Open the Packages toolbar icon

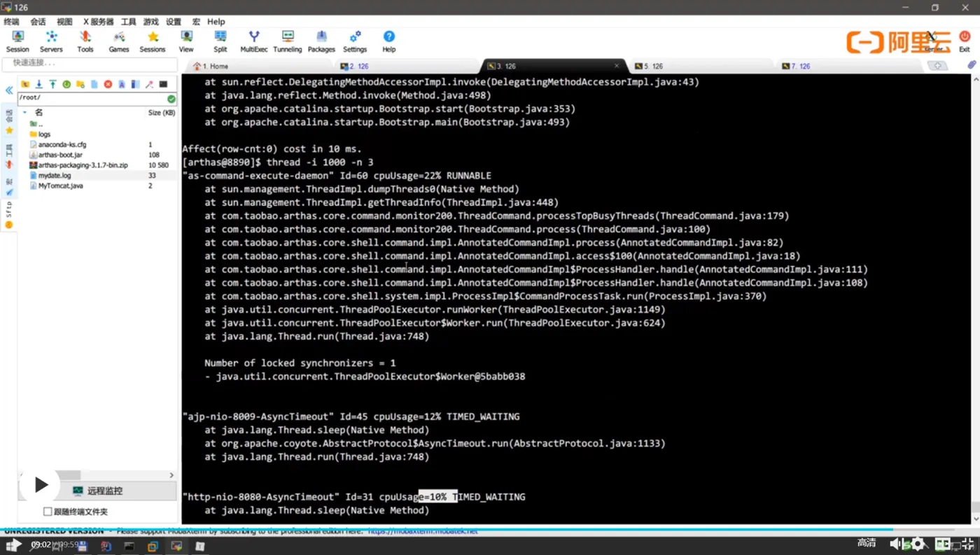pyautogui.click(x=321, y=41)
